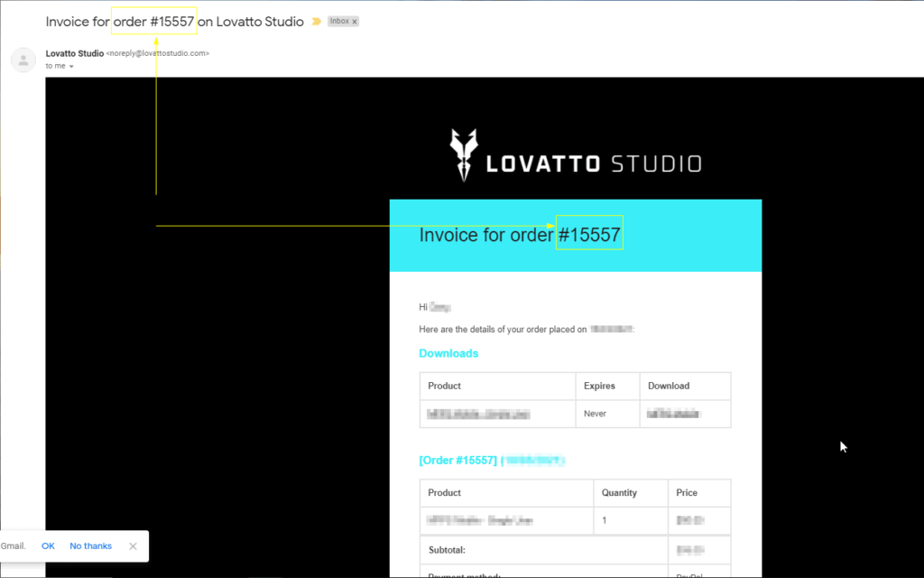Open the sender details via the to me chevron
Image resolution: width=924 pixels, height=578 pixels.
(71, 65)
